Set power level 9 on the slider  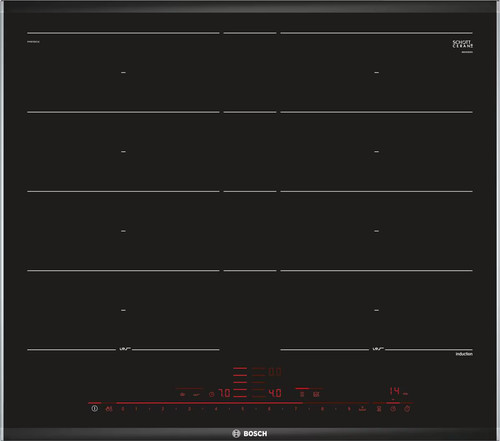349,409
